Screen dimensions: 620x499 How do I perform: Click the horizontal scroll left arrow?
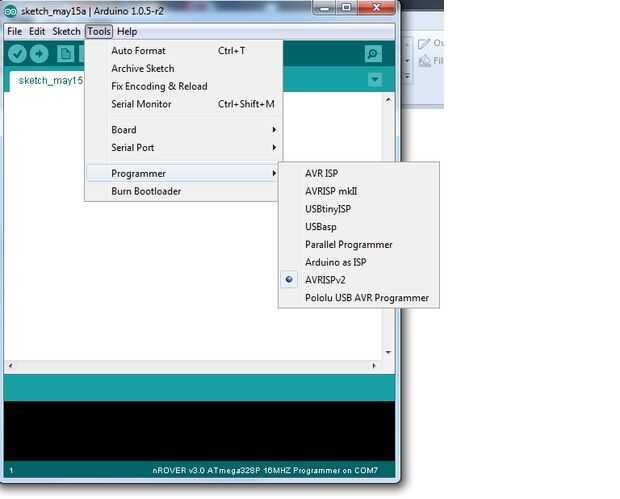click(x=11, y=365)
